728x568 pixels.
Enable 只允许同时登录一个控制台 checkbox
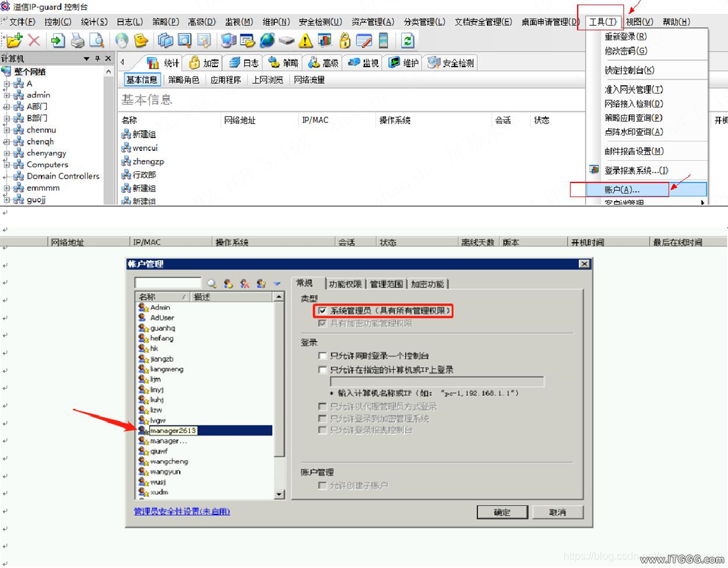tap(323, 356)
